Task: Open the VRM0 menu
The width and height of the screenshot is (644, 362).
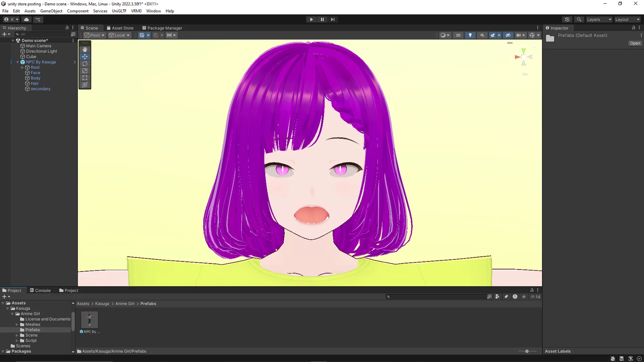Action: [x=136, y=11]
